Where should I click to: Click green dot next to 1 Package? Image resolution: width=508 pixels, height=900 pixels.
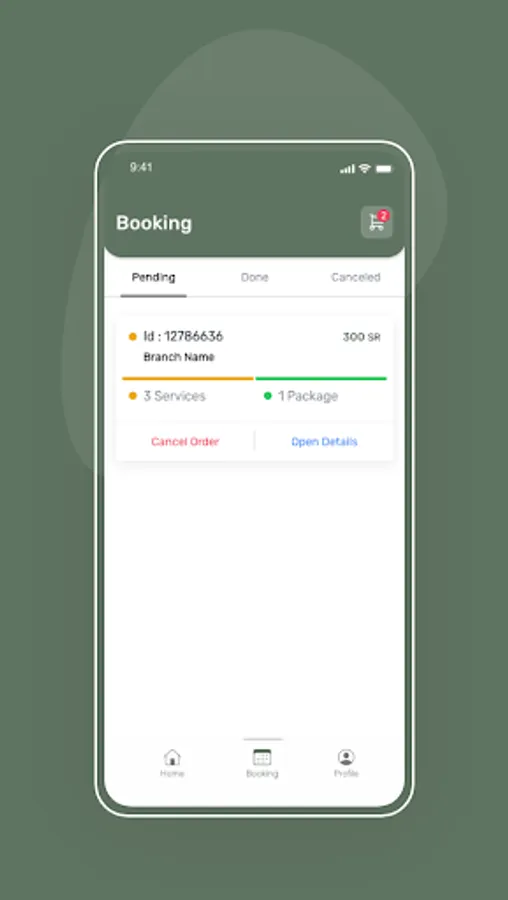[267, 396]
